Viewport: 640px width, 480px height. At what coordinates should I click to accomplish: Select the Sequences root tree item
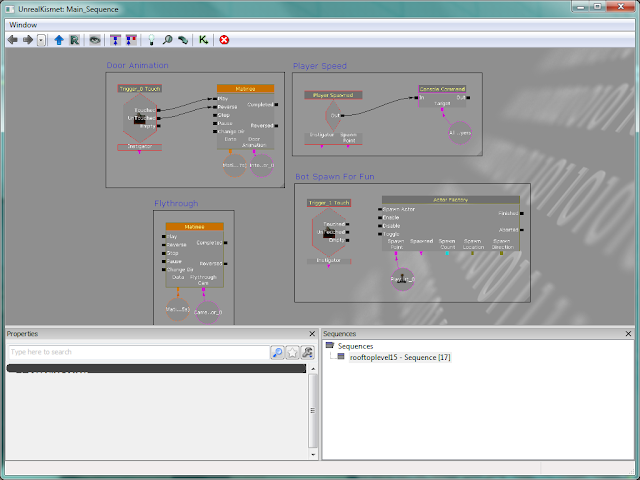[355, 346]
